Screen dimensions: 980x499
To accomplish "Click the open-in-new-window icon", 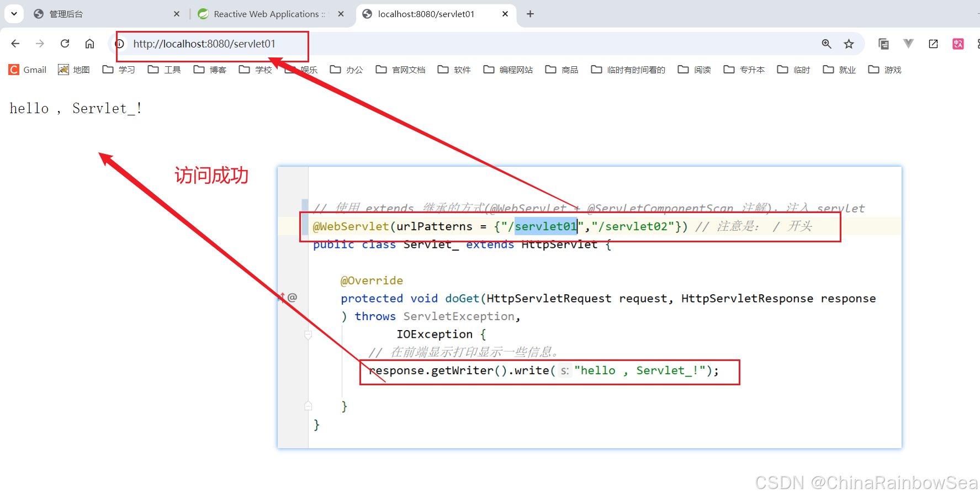I will click(933, 43).
